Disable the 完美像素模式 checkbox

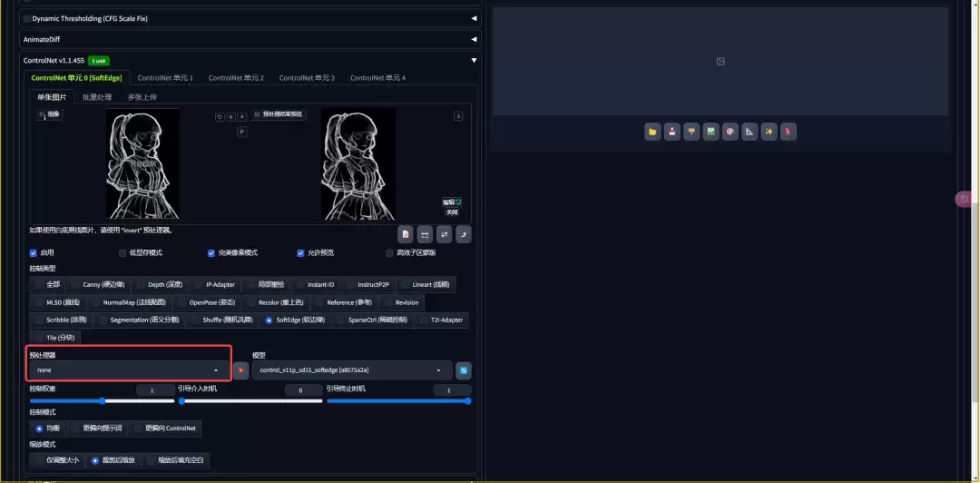[211, 253]
